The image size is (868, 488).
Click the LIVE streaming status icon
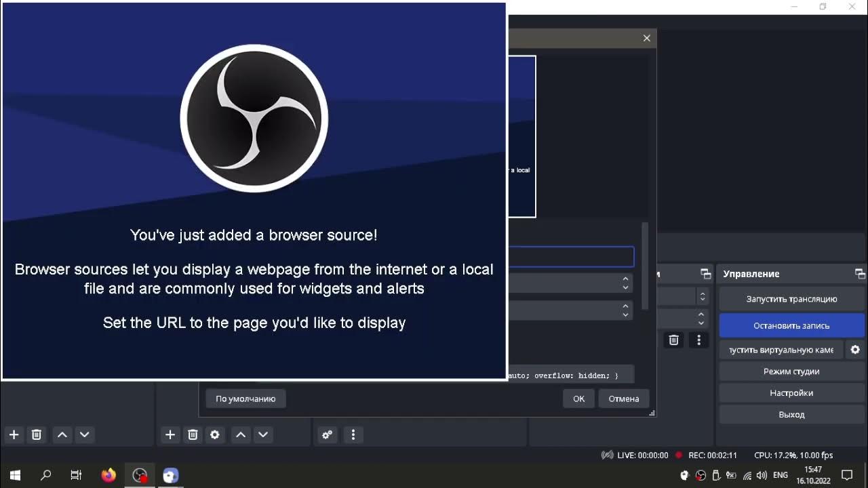point(608,455)
